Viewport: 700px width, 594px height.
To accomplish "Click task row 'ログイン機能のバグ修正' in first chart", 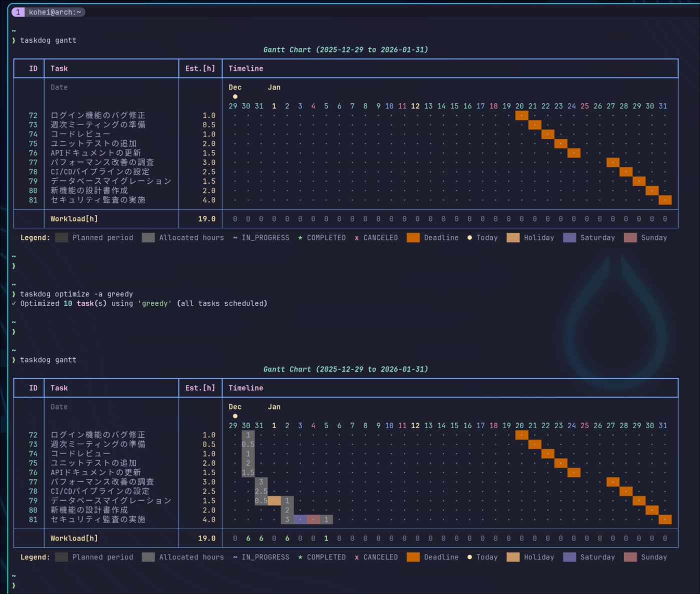I will 98,115.
